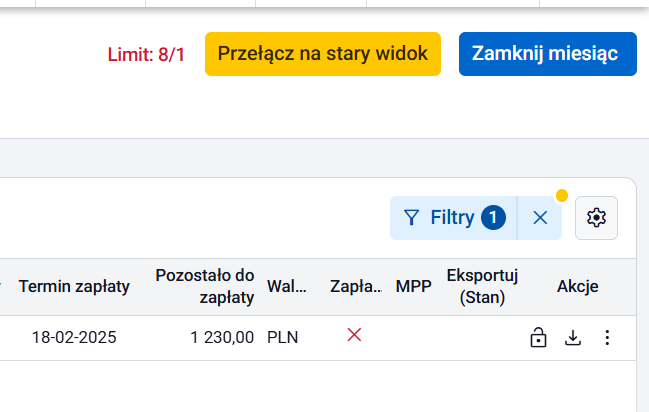The image size is (649, 412).
Task: Click the Zamknij miesiąc button
Action: (548, 54)
